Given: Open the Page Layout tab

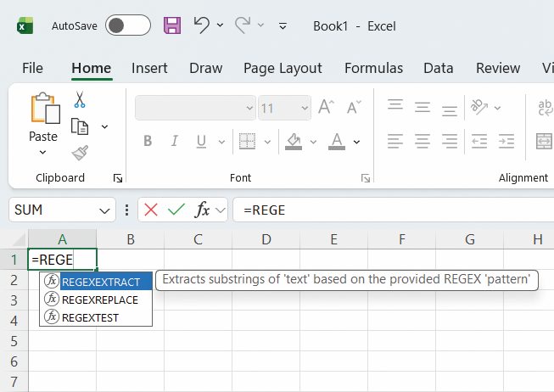Looking at the screenshot, I should coord(283,68).
